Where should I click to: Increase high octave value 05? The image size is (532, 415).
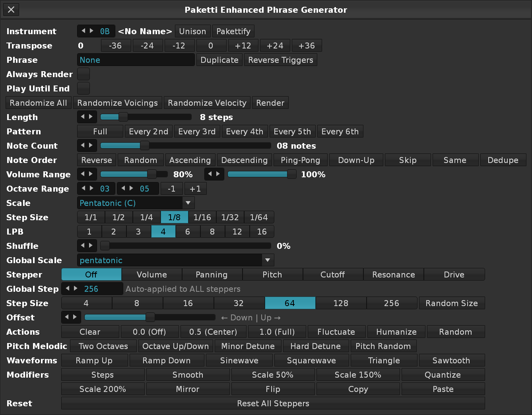pos(131,188)
